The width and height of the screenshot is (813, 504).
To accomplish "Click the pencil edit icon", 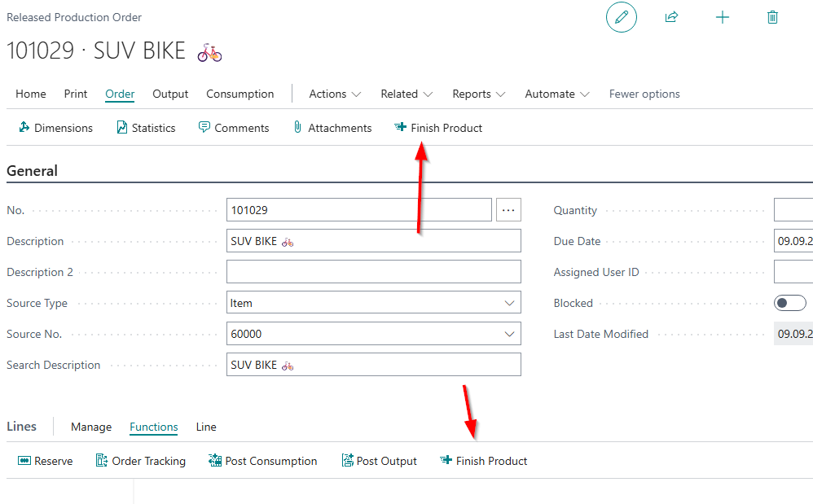I will point(621,17).
